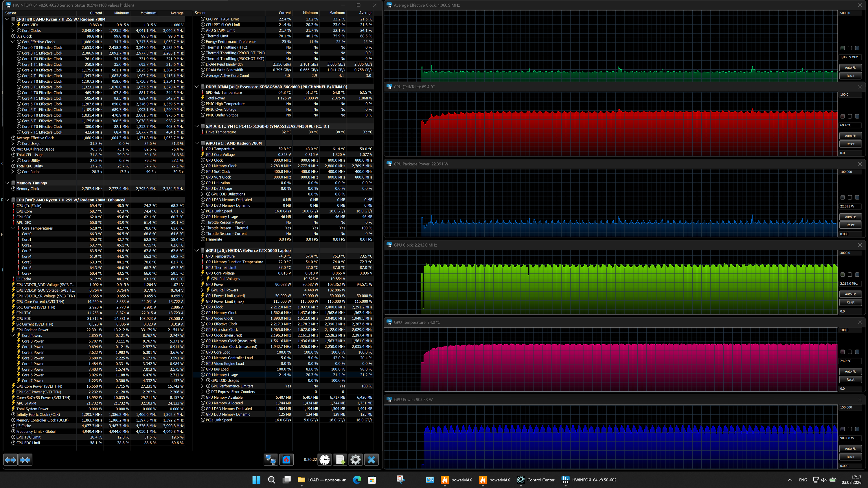
Task: Click Reset on the CPU (Tctl/Tdie) graph
Action: point(850,144)
